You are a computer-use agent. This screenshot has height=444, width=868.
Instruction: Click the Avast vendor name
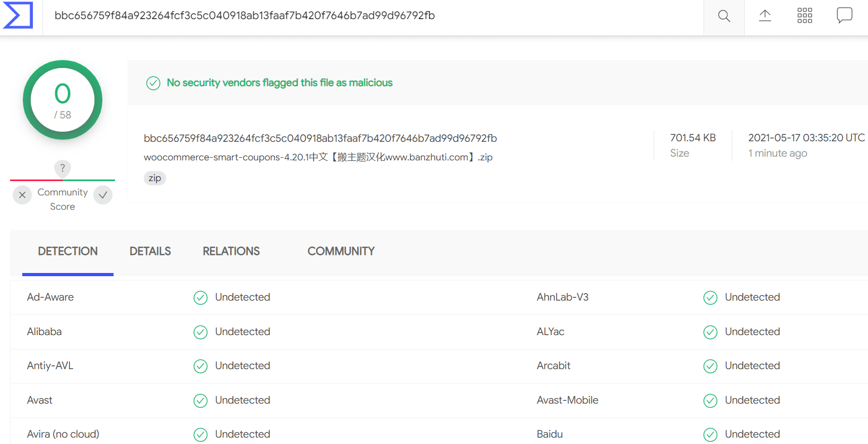click(40, 400)
